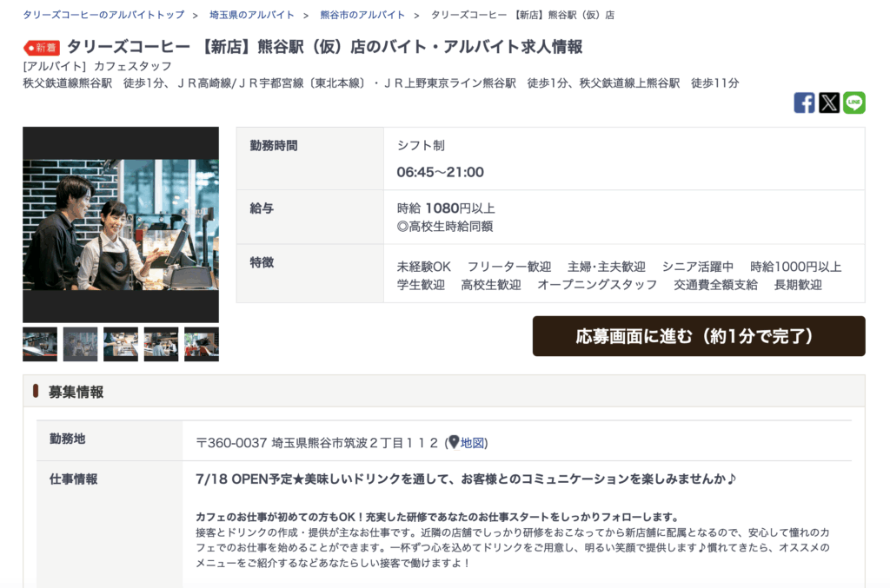This screenshot has height=588, width=890.
Task: Select the fifth photo thumbnail
Action: [202, 344]
